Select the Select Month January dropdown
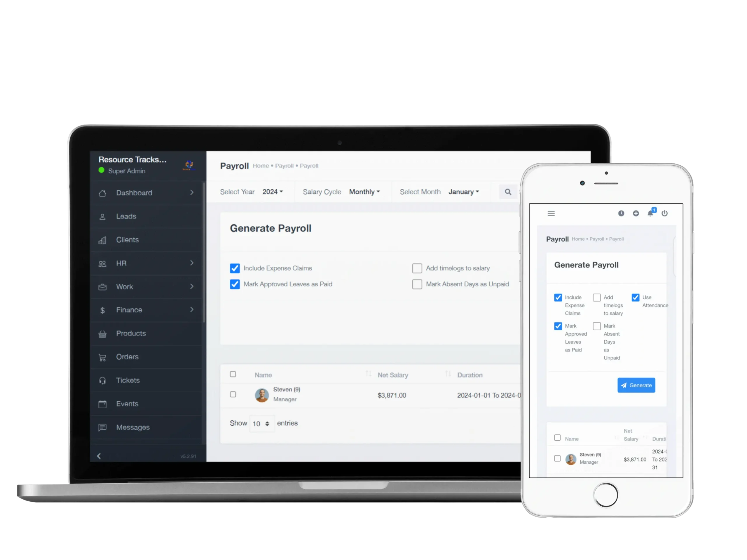Viewport: 747px width, 560px height. point(465,191)
